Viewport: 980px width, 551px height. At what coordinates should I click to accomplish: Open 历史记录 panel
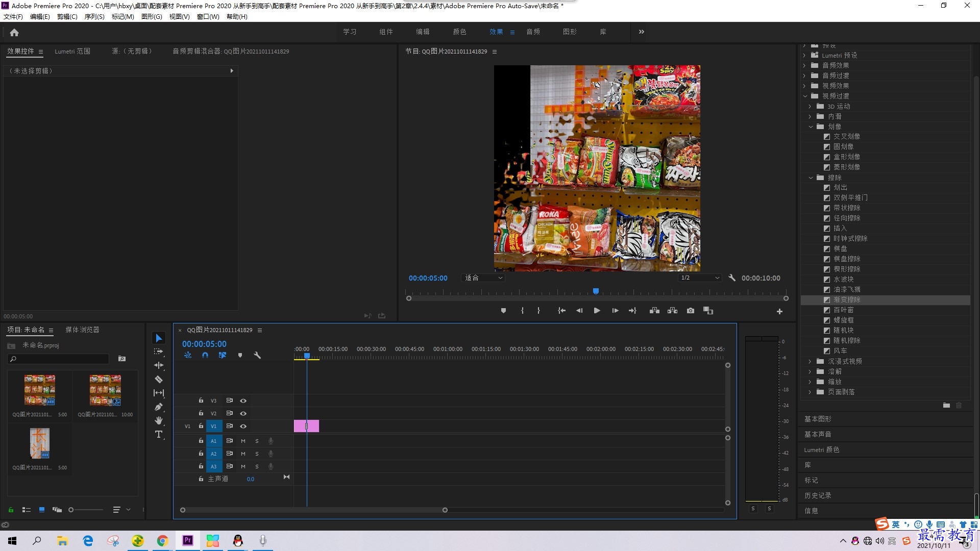[x=818, y=495]
